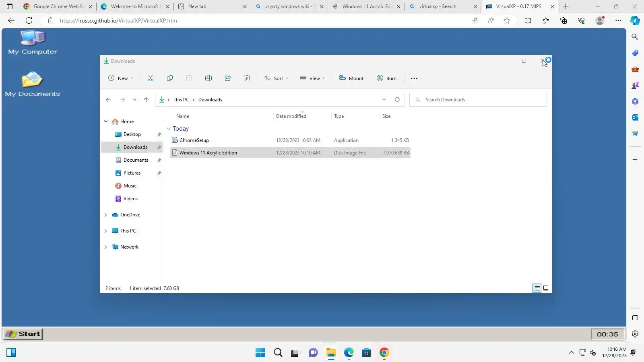The image size is (644, 362).
Task: Select This PC in the address breadcrumb
Action: pos(181,100)
